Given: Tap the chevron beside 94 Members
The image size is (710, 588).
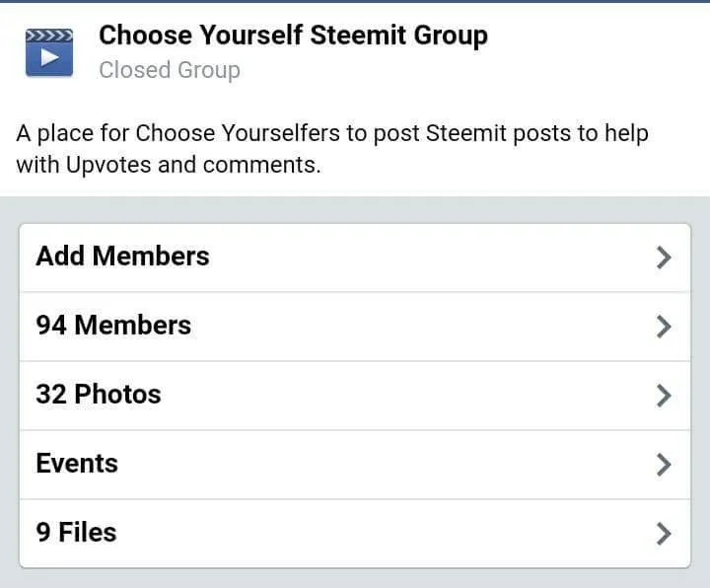Looking at the screenshot, I should point(664,327).
